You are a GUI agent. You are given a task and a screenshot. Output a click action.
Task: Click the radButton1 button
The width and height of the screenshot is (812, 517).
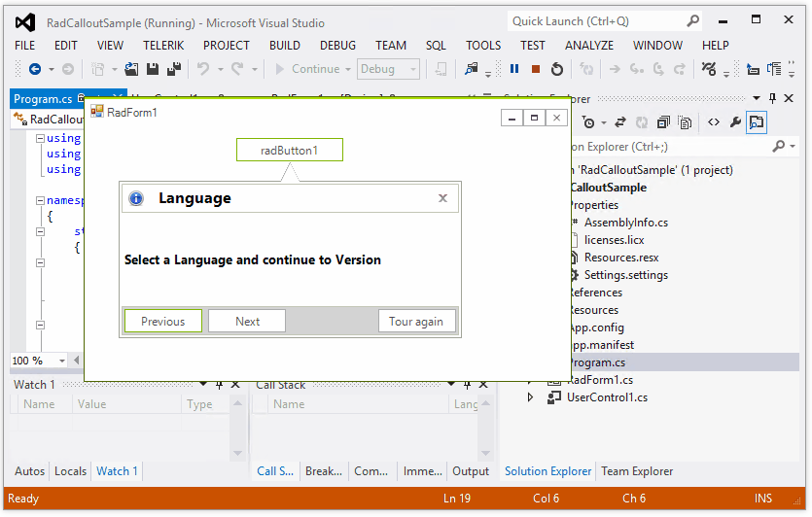(x=290, y=150)
